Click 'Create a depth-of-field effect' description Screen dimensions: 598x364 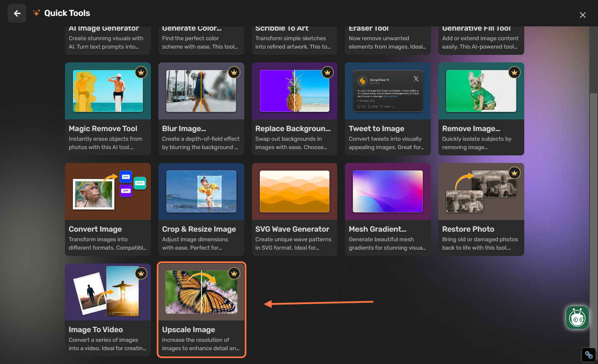click(x=201, y=139)
